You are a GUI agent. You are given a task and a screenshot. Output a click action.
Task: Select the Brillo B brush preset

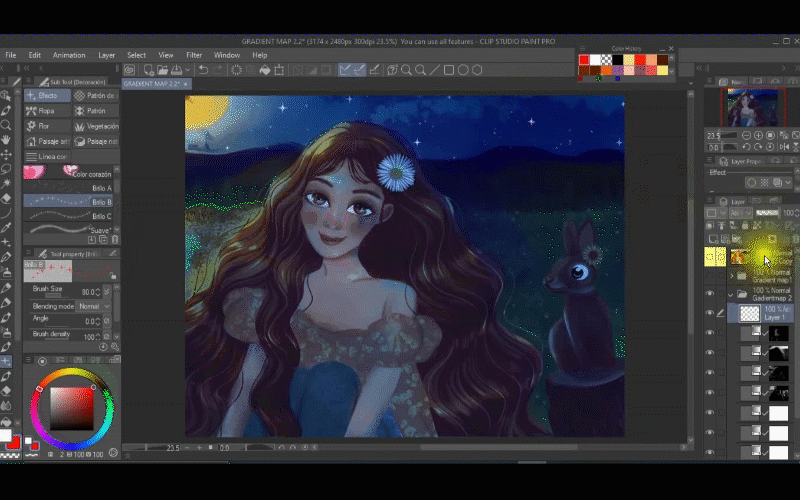[70, 202]
